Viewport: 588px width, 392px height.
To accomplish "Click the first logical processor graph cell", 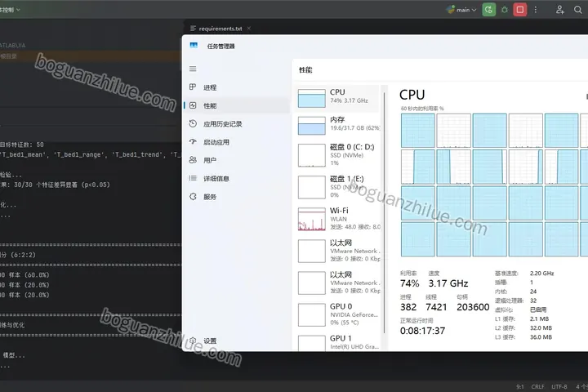I will point(418,131).
